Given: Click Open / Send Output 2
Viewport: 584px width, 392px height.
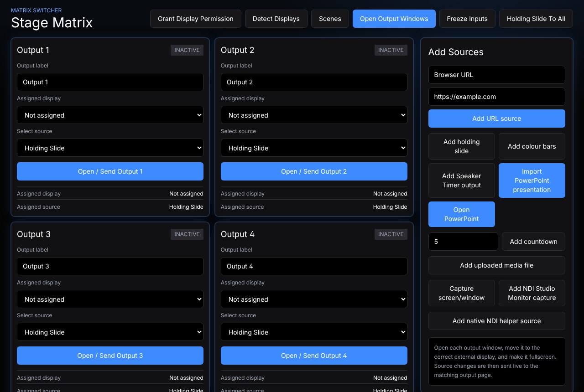Looking at the screenshot, I should click(314, 171).
